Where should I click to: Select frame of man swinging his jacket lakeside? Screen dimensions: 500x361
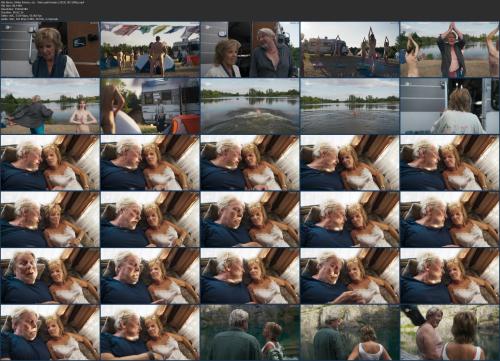coord(50,106)
